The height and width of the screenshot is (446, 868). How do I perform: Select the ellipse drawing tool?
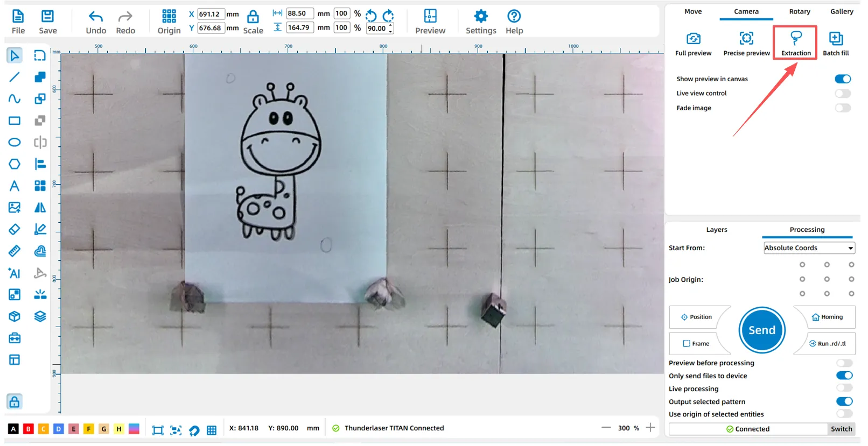click(x=15, y=143)
